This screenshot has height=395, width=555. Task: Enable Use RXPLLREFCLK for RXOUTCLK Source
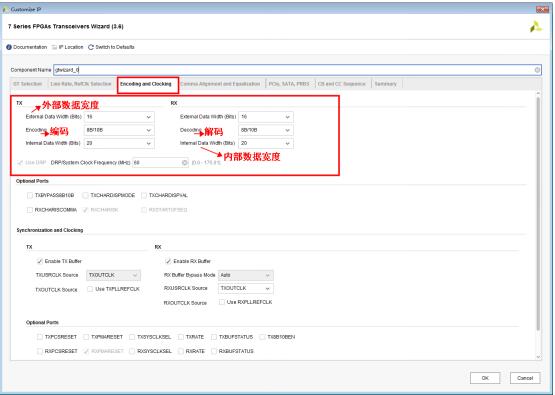[x=222, y=302]
